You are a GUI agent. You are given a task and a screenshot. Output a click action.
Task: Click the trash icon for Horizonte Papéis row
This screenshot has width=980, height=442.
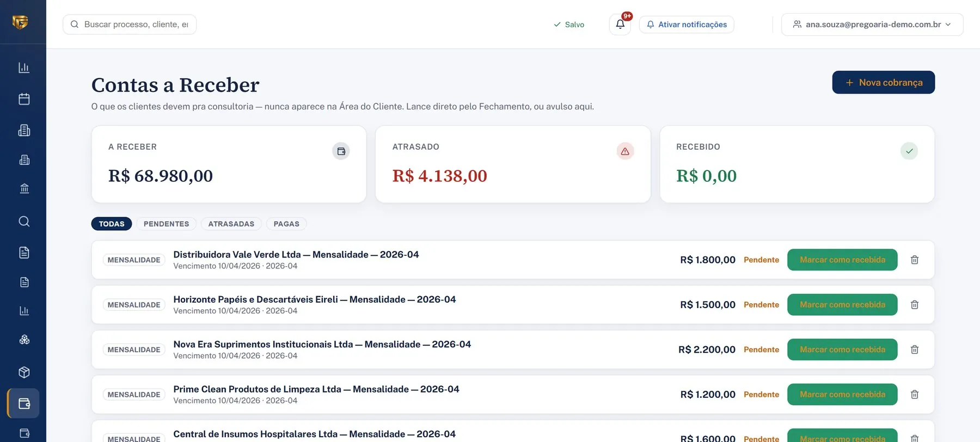point(915,305)
